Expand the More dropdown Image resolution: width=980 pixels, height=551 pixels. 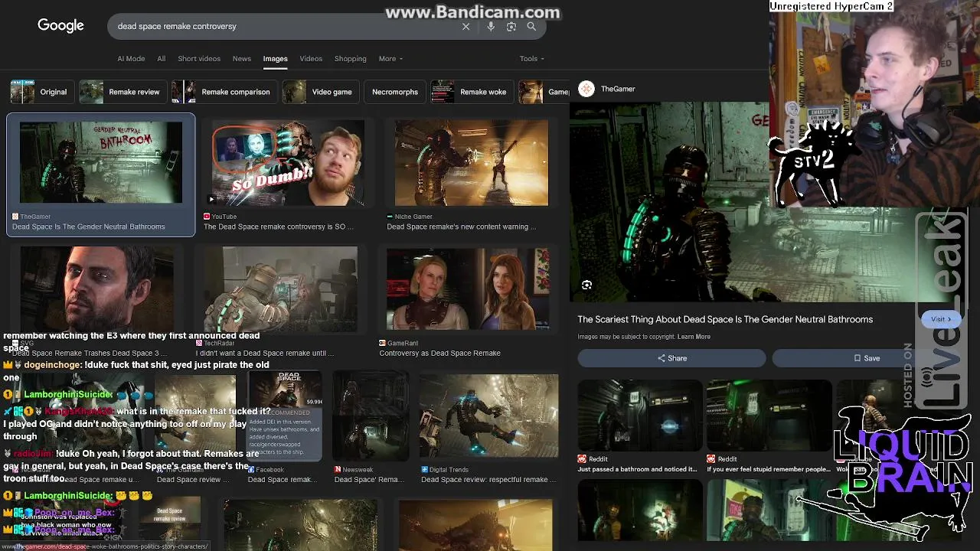pos(390,59)
